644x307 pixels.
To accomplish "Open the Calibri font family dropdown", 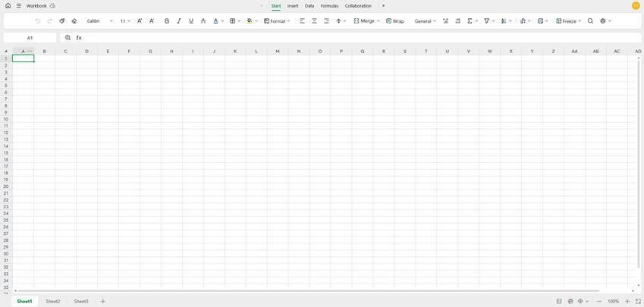I will [x=100, y=21].
